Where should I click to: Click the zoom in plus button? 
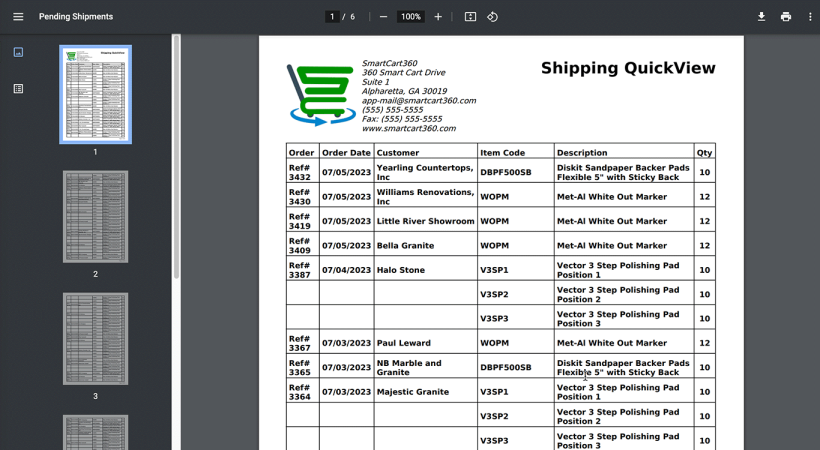click(x=438, y=17)
